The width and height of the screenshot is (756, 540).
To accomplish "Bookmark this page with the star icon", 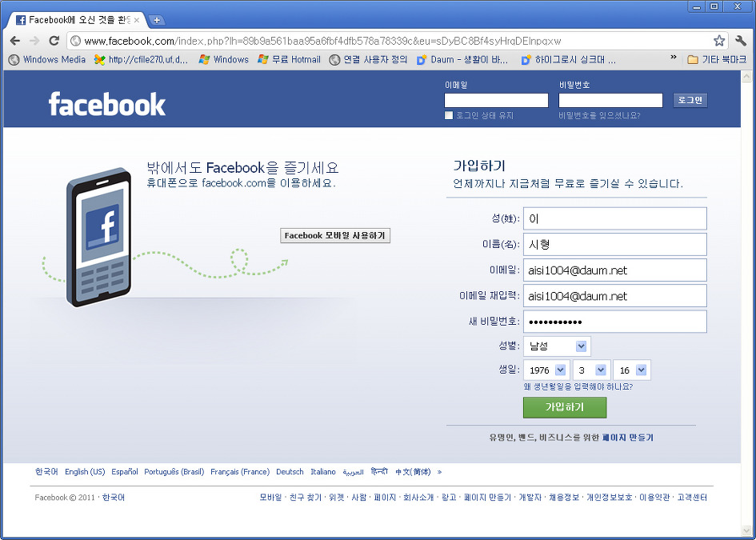I will tap(719, 41).
